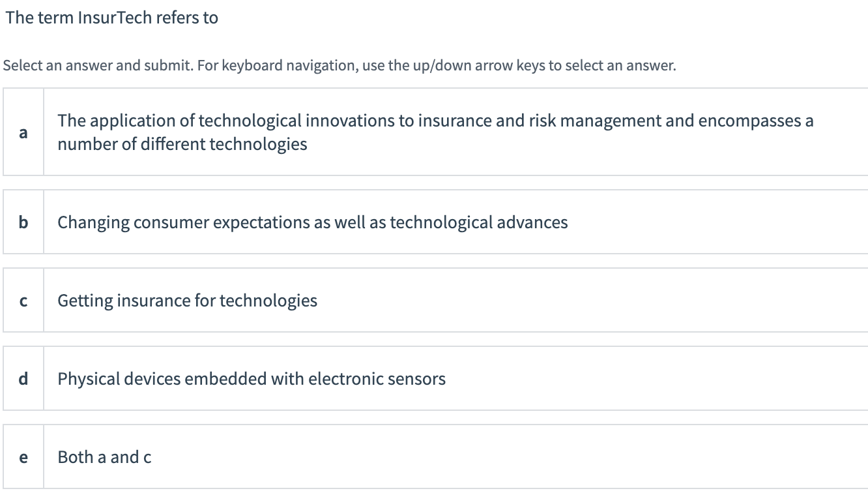This screenshot has width=868, height=493.
Task: Click the letter label 'b' in the second row
Action: click(x=23, y=222)
